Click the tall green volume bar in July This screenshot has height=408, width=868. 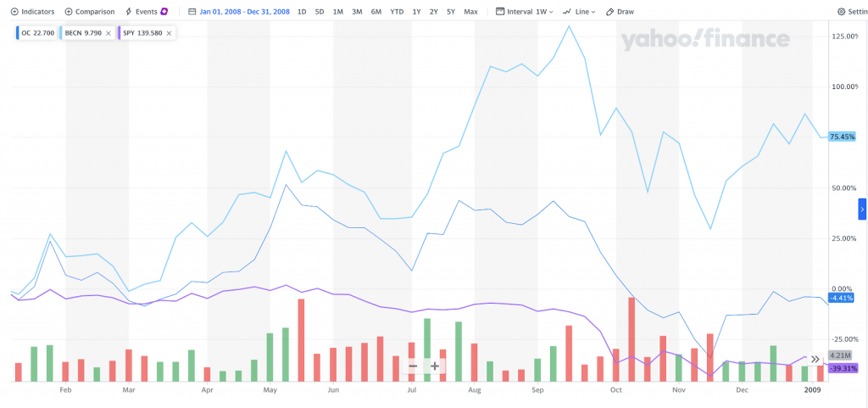coord(427,349)
